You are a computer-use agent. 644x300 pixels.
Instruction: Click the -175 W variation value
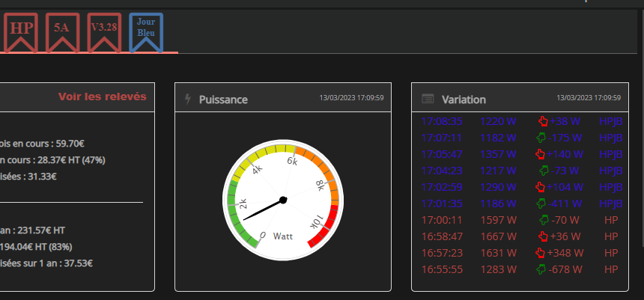[x=565, y=138]
